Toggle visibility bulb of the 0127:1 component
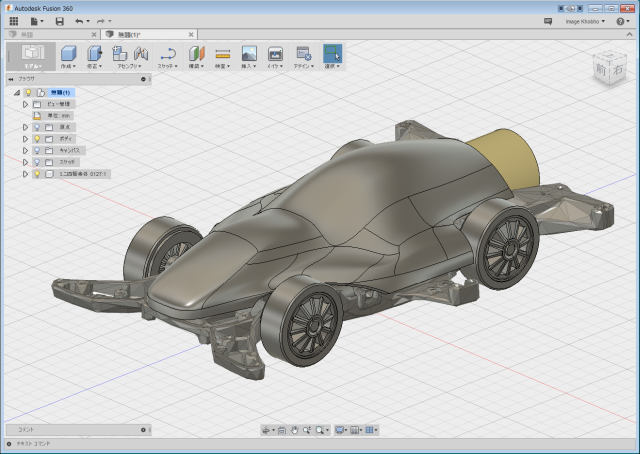The image size is (640, 454). (37, 174)
